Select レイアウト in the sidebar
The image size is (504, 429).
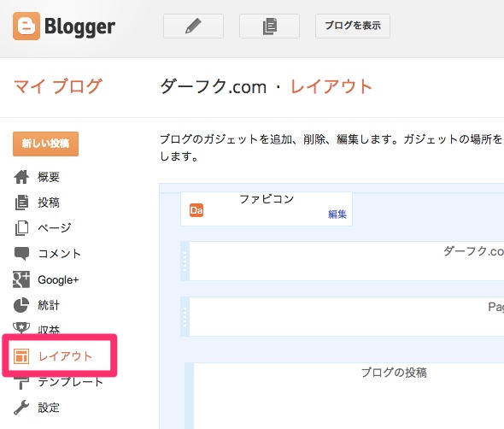pos(65,356)
